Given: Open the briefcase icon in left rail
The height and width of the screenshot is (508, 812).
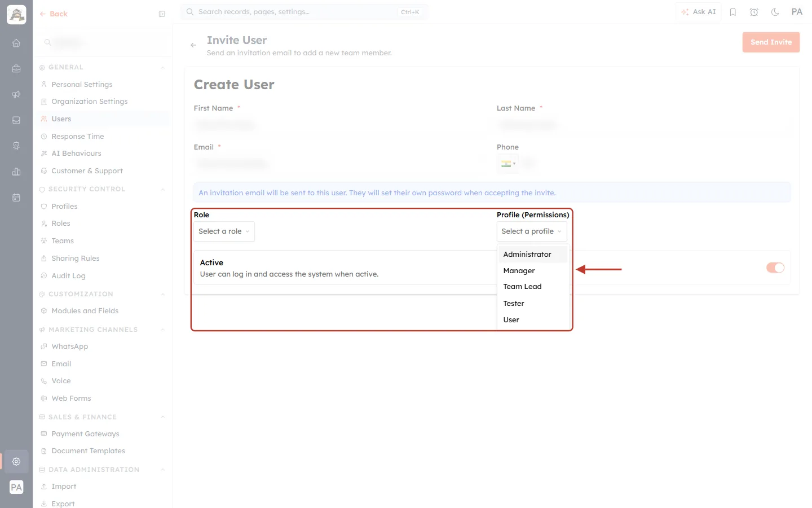Looking at the screenshot, I should click(16, 69).
